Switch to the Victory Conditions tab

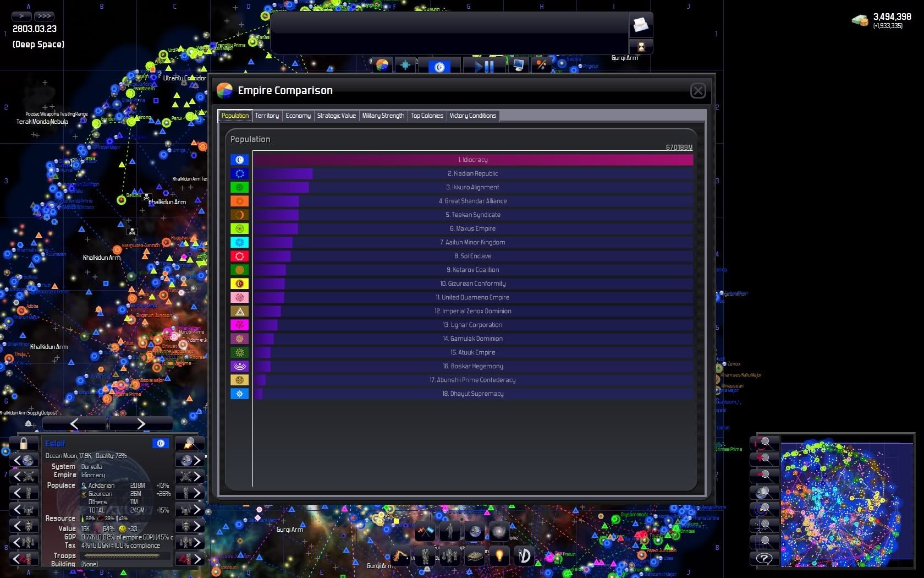click(x=472, y=116)
